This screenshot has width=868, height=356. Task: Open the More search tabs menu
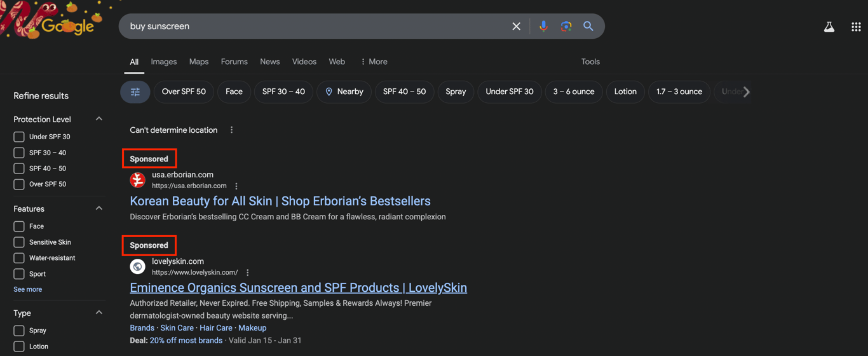click(x=374, y=62)
